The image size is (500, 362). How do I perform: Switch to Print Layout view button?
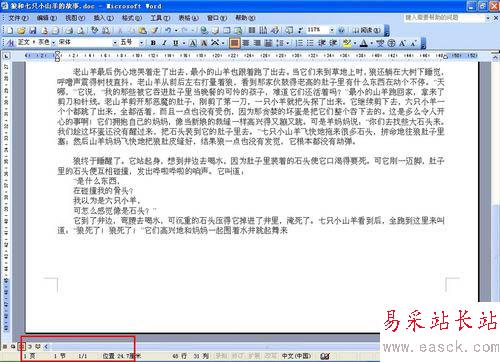pyautogui.click(x=21, y=347)
